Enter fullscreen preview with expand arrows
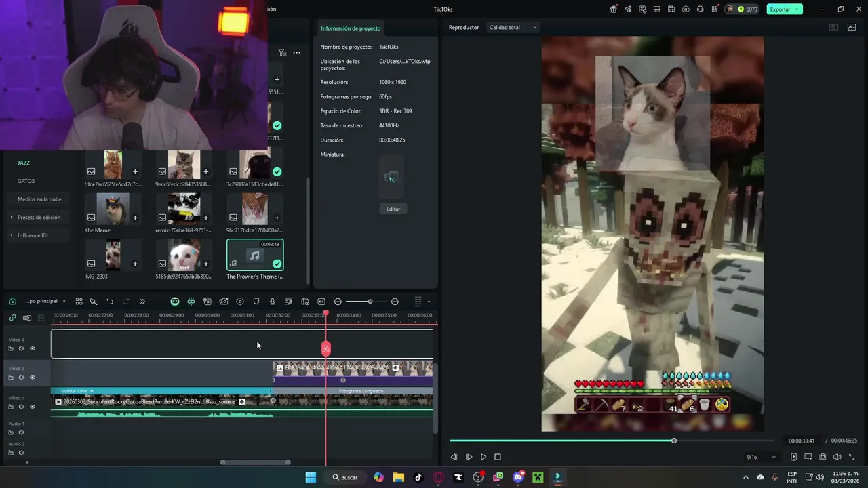 (x=852, y=457)
